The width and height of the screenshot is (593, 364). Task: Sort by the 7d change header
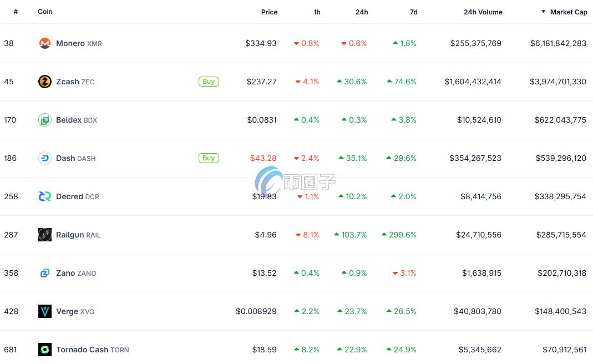click(x=413, y=12)
